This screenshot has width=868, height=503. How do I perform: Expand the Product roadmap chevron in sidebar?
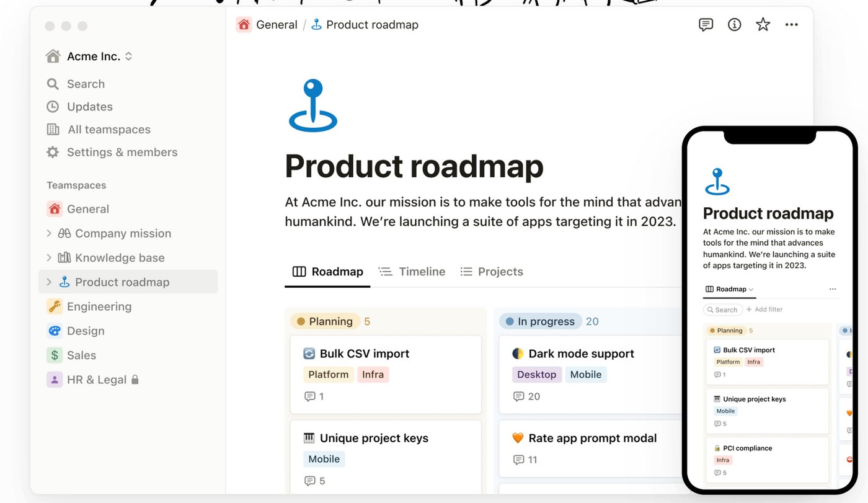tap(49, 282)
